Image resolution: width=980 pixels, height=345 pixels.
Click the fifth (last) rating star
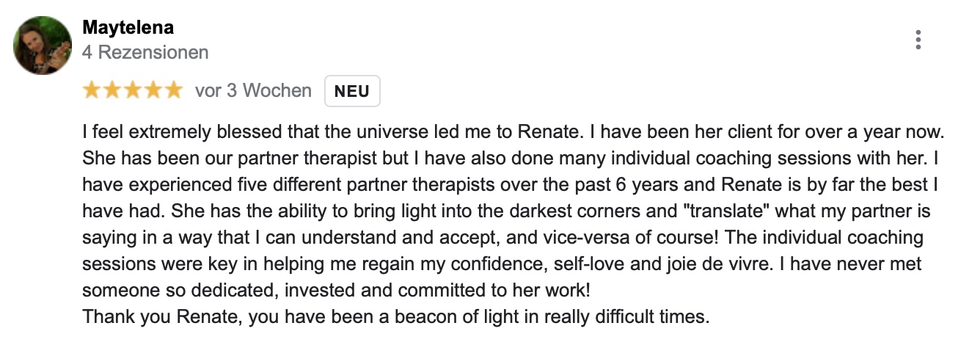point(173,90)
